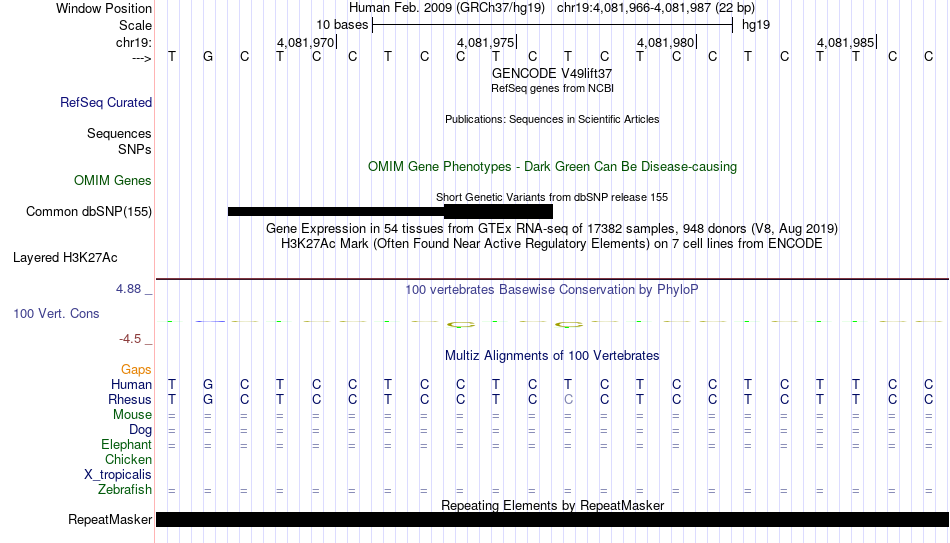
Task: Click the genome position header text
Action: tap(552, 8)
